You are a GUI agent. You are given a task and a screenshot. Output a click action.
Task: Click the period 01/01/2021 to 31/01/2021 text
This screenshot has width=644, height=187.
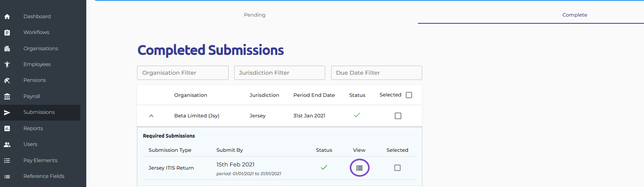click(x=249, y=174)
